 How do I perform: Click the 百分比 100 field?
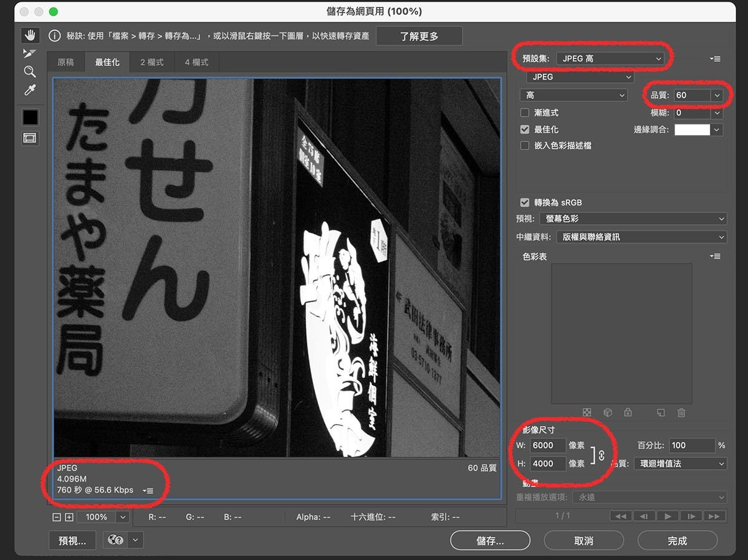coord(692,445)
